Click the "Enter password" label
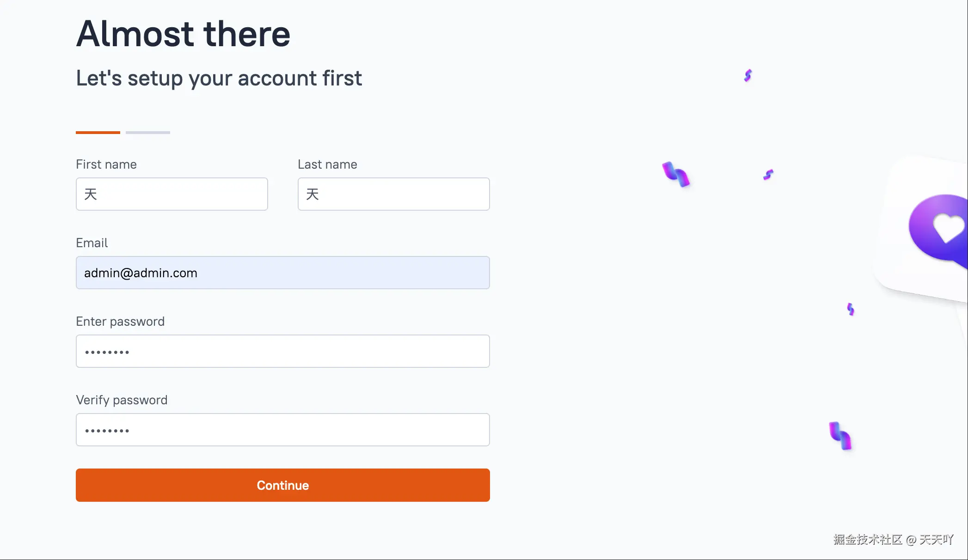 [x=120, y=322]
